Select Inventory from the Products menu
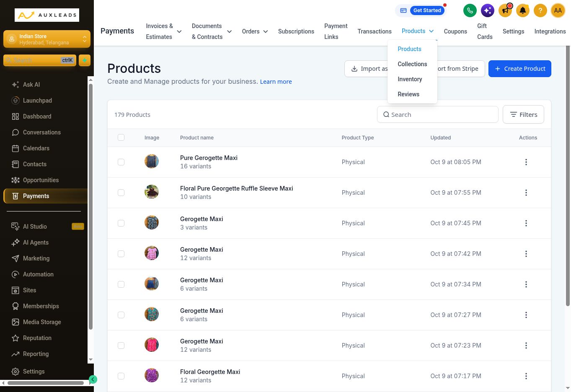This screenshot has height=392, width=571. 410,79
